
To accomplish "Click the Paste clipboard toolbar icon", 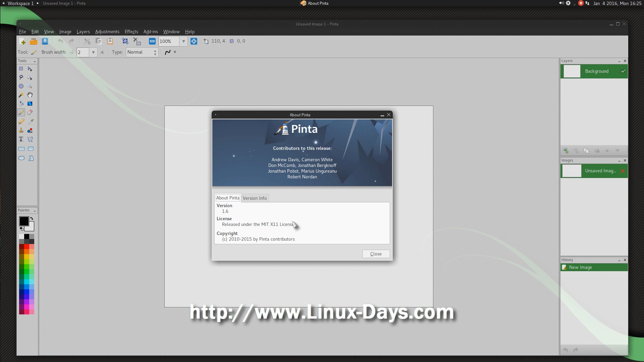I will pyautogui.click(x=110, y=41).
